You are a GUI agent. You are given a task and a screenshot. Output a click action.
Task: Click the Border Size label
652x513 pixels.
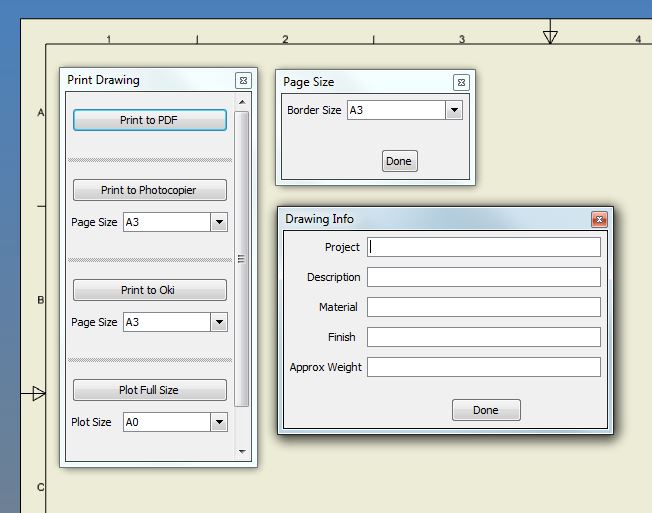(x=314, y=110)
